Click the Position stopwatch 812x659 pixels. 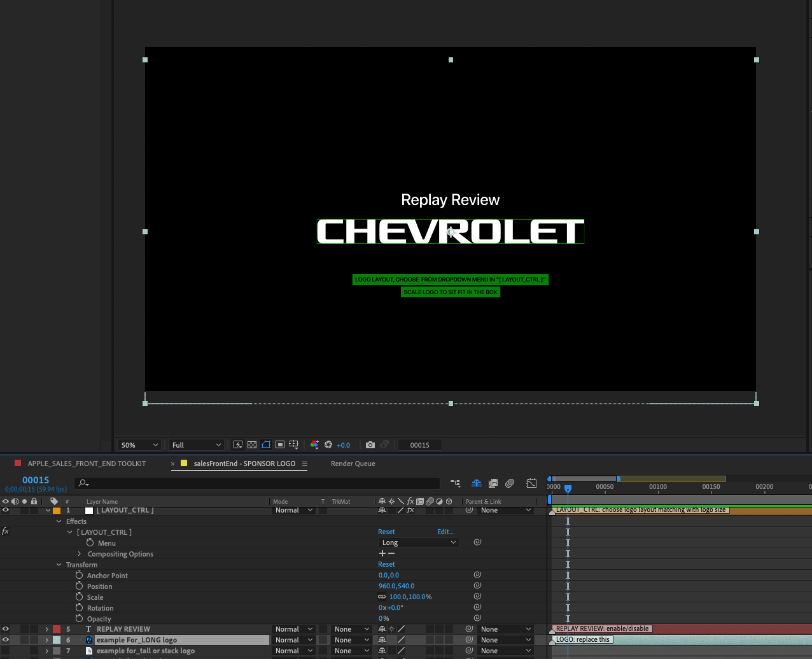coord(79,586)
